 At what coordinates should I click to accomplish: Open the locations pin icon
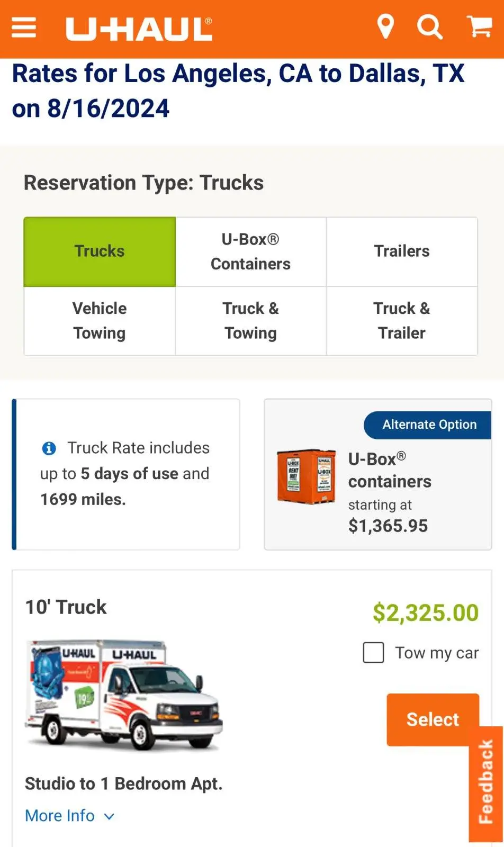[x=385, y=26]
